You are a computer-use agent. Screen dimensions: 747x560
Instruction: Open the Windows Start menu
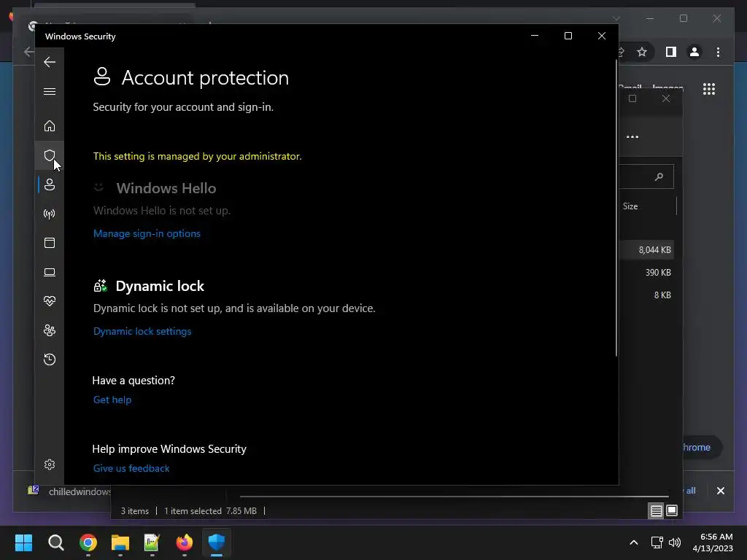pyautogui.click(x=23, y=542)
